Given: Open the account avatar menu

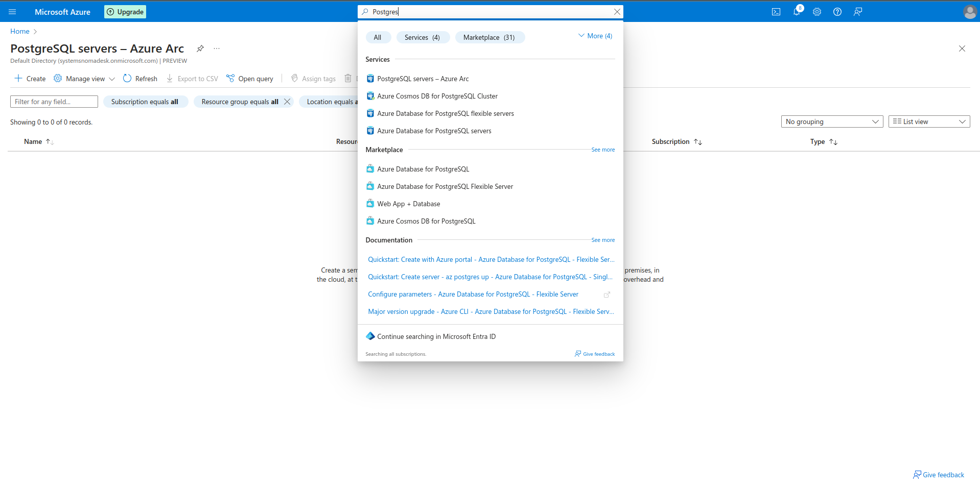Looking at the screenshot, I should 970,12.
